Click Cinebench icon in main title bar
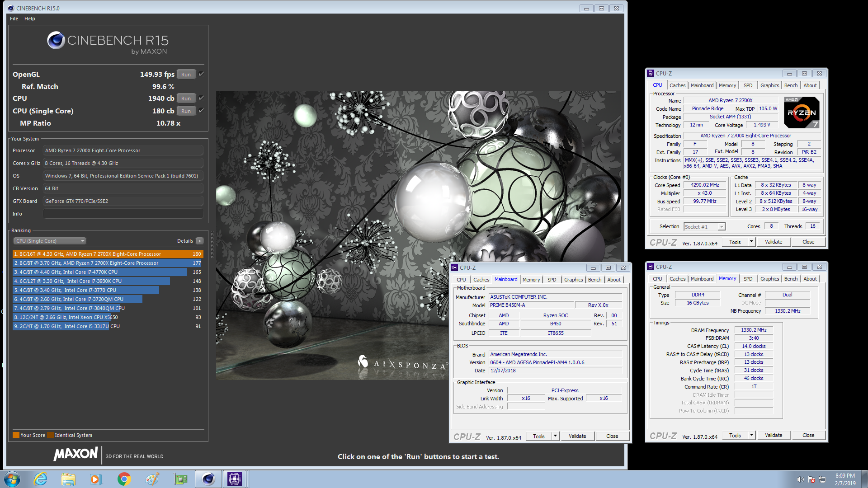 [11, 8]
